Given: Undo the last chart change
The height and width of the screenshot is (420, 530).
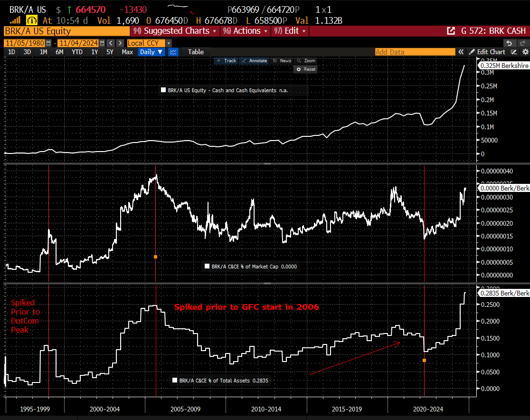Looking at the screenshot, I should pyautogui.click(x=509, y=43).
